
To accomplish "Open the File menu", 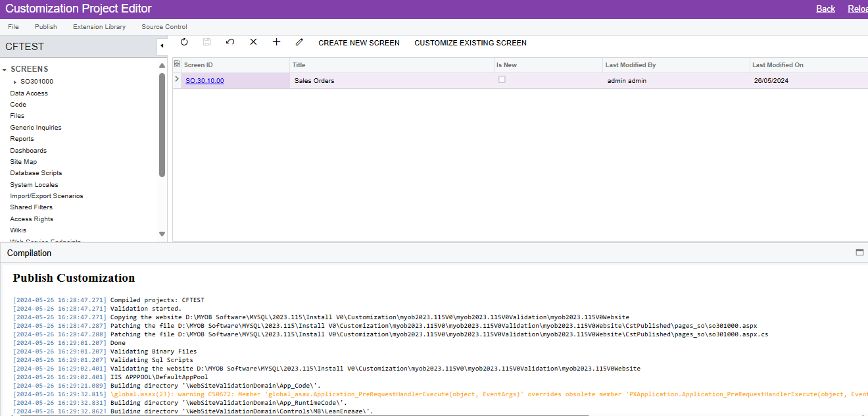I will (x=13, y=27).
